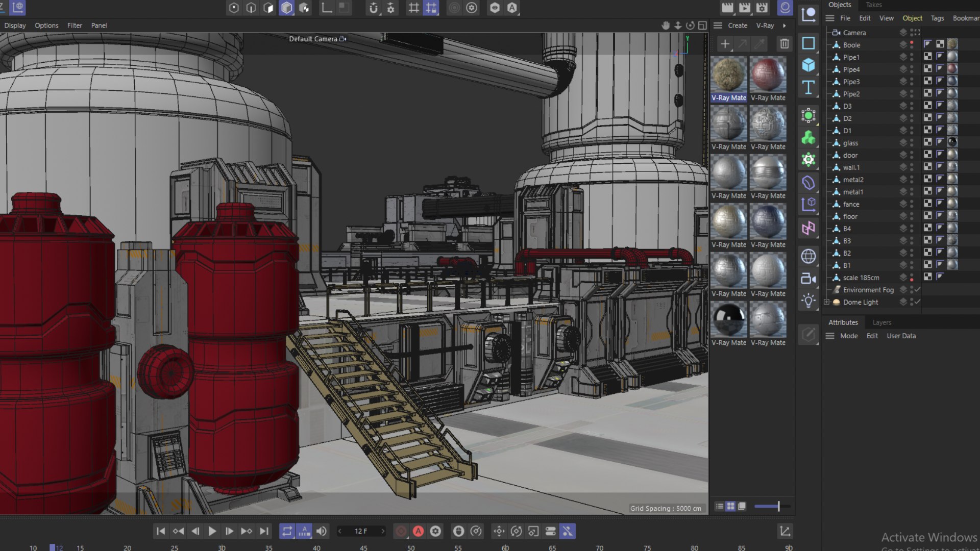Switch to the Layers tab
The height and width of the screenshot is (551, 980).
882,322
